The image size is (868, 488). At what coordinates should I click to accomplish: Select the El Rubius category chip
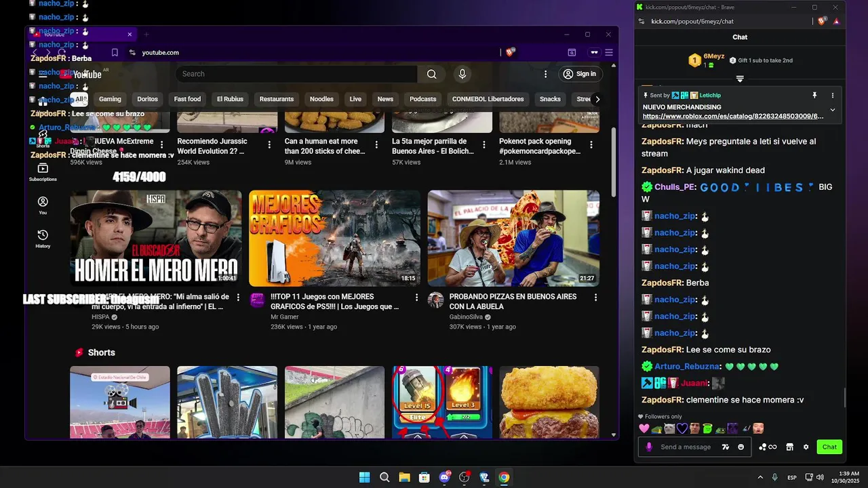(x=230, y=99)
